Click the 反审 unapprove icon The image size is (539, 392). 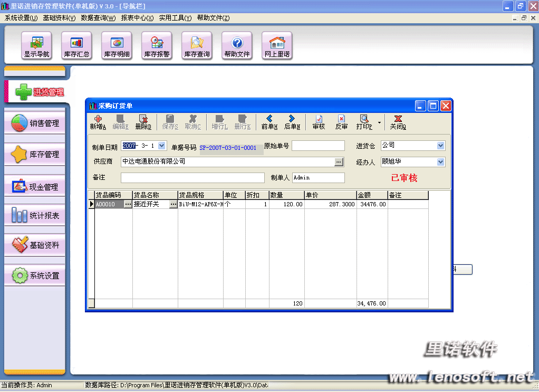click(341, 122)
